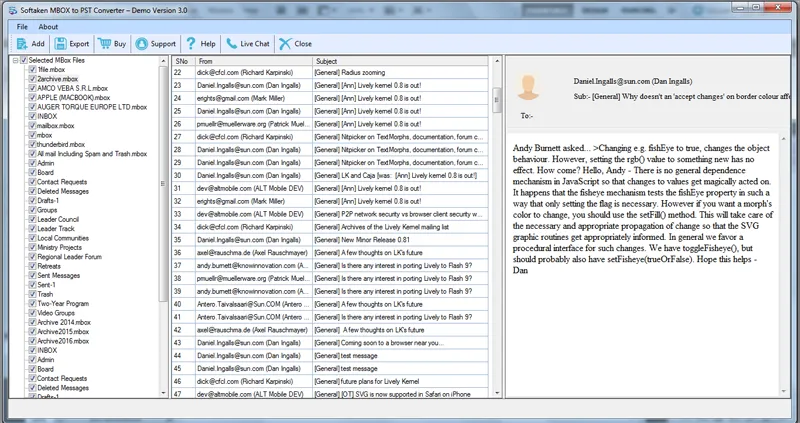Click the preview pane scroll down arrow
The image size is (800, 423).
click(x=784, y=391)
